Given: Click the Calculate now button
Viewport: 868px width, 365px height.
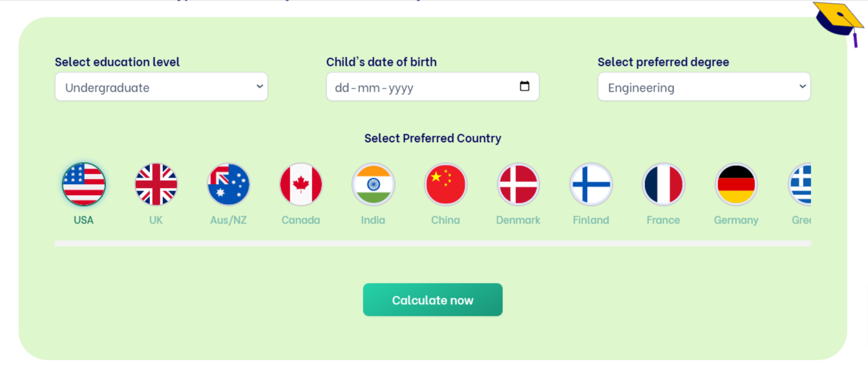Looking at the screenshot, I should coord(432,300).
